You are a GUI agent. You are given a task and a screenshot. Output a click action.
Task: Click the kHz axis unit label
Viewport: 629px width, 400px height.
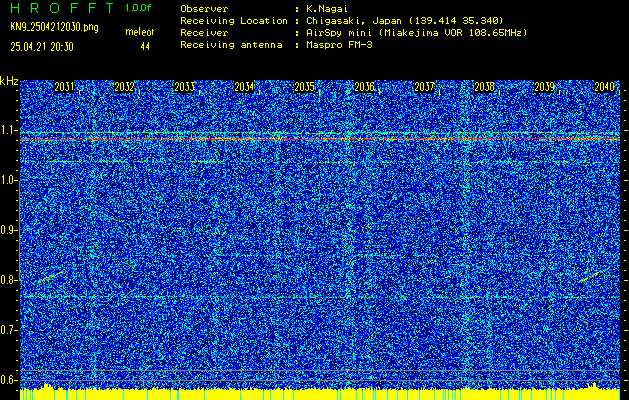point(9,81)
